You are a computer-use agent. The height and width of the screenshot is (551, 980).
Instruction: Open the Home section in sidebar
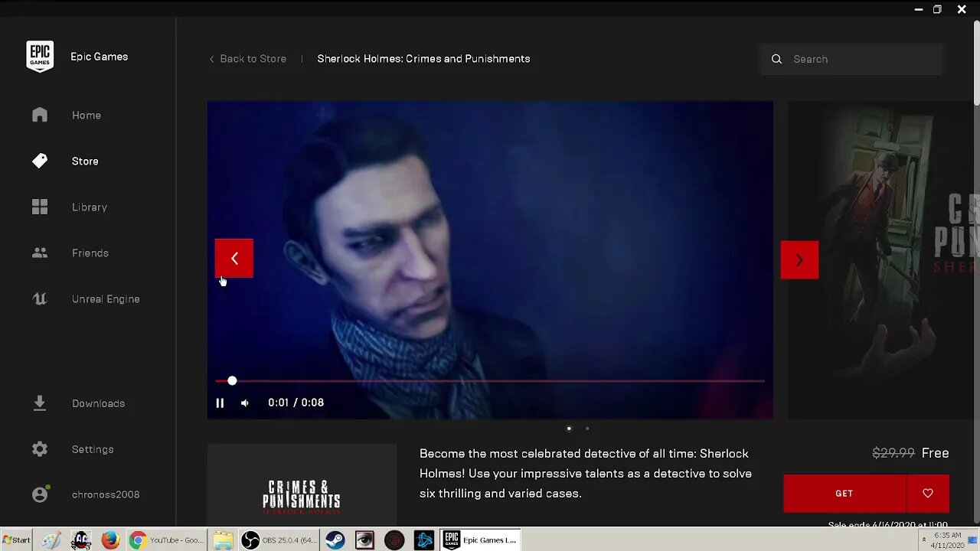(x=87, y=116)
